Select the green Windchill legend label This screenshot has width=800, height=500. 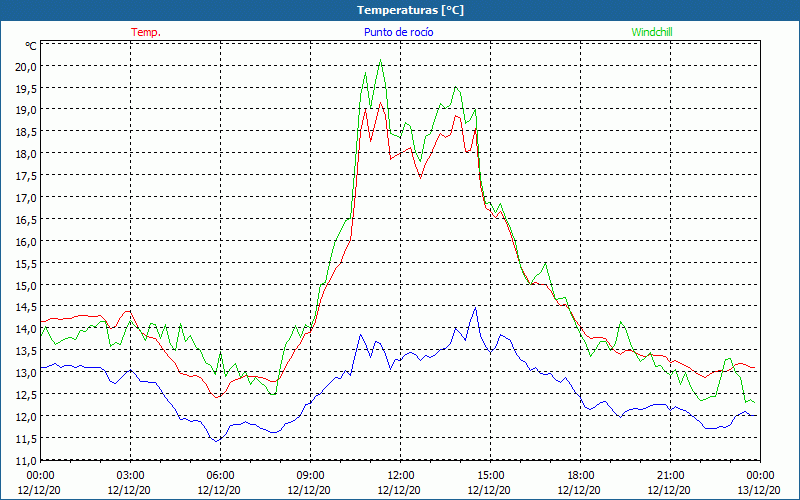(652, 32)
